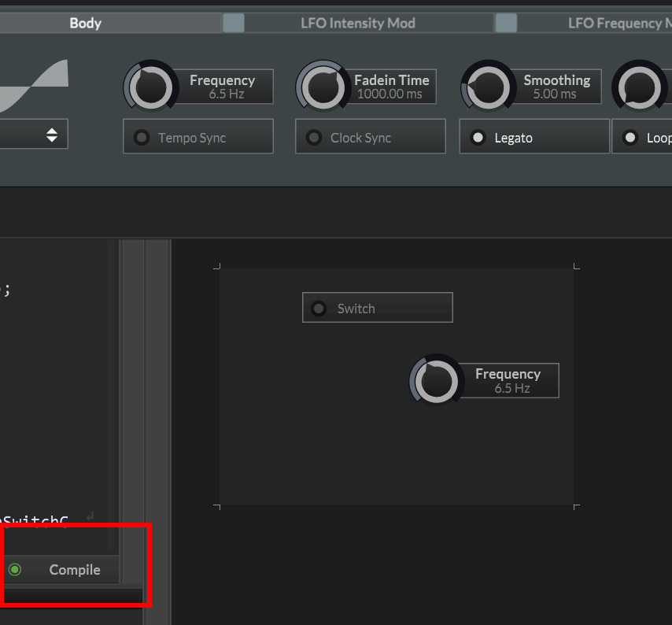
Task: Switch to the LFO Intensity Mod tab
Action: pyautogui.click(x=357, y=23)
